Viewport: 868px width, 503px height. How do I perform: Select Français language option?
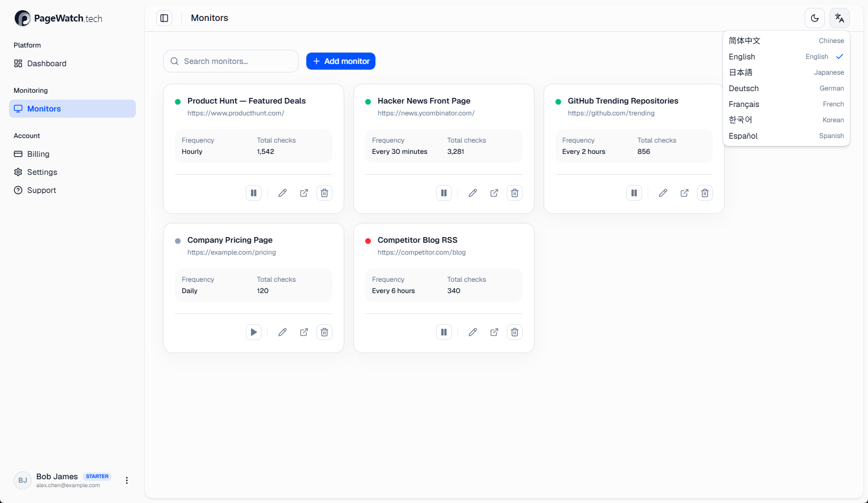[x=786, y=104]
